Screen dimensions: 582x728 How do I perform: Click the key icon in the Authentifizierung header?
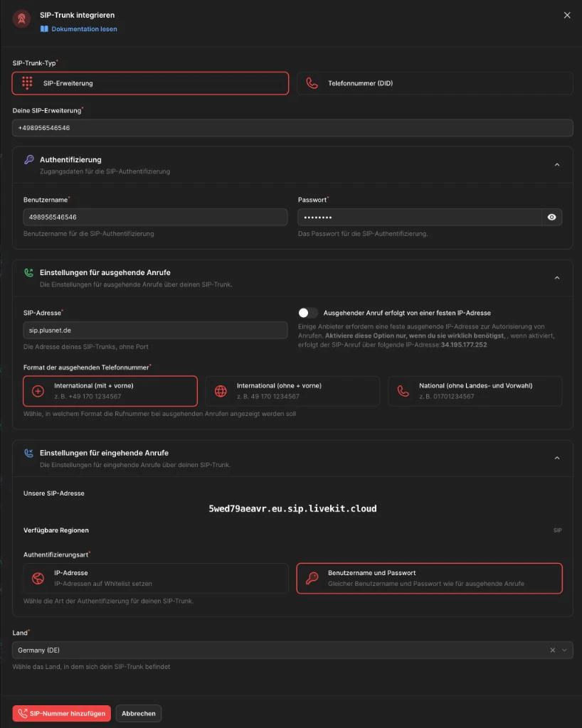click(27, 160)
